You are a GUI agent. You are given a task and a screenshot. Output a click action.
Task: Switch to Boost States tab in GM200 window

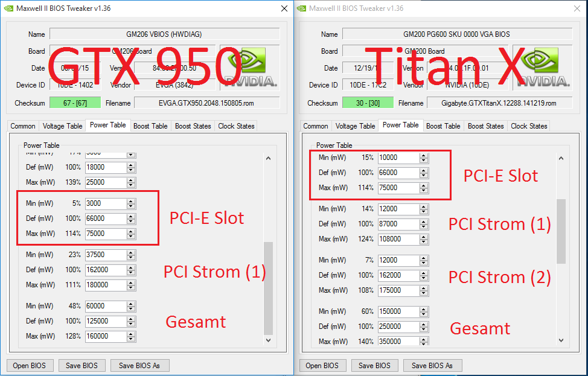tap(485, 126)
